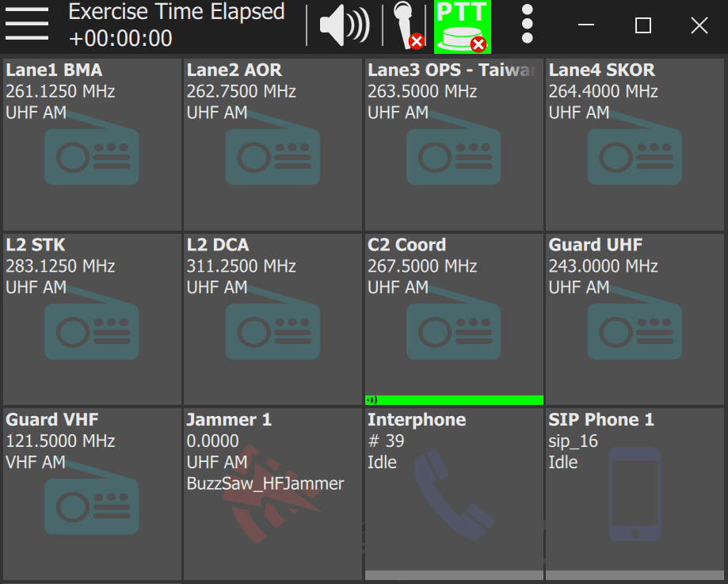Image resolution: width=728 pixels, height=584 pixels.
Task: Open the hamburger main menu
Action: (27, 24)
